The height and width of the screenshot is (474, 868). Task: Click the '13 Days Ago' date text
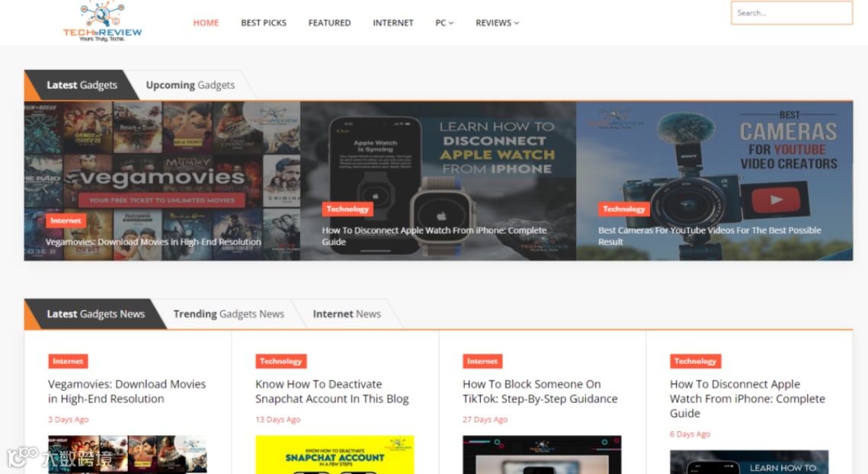[x=278, y=420]
